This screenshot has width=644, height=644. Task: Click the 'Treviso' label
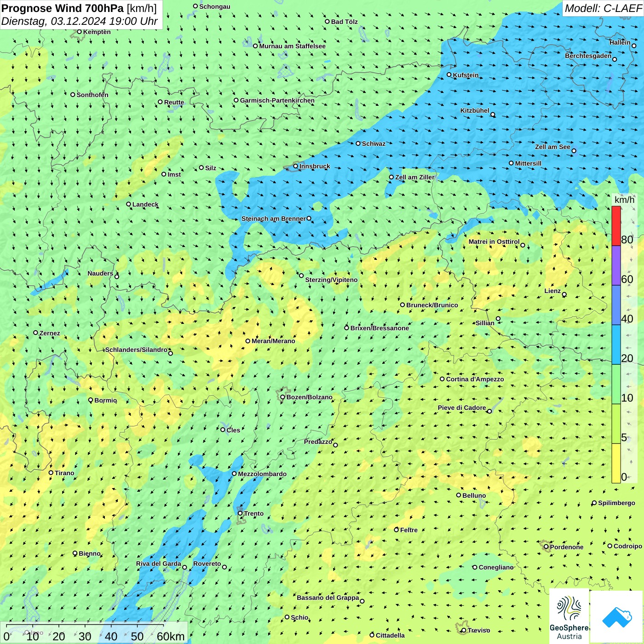(x=479, y=630)
